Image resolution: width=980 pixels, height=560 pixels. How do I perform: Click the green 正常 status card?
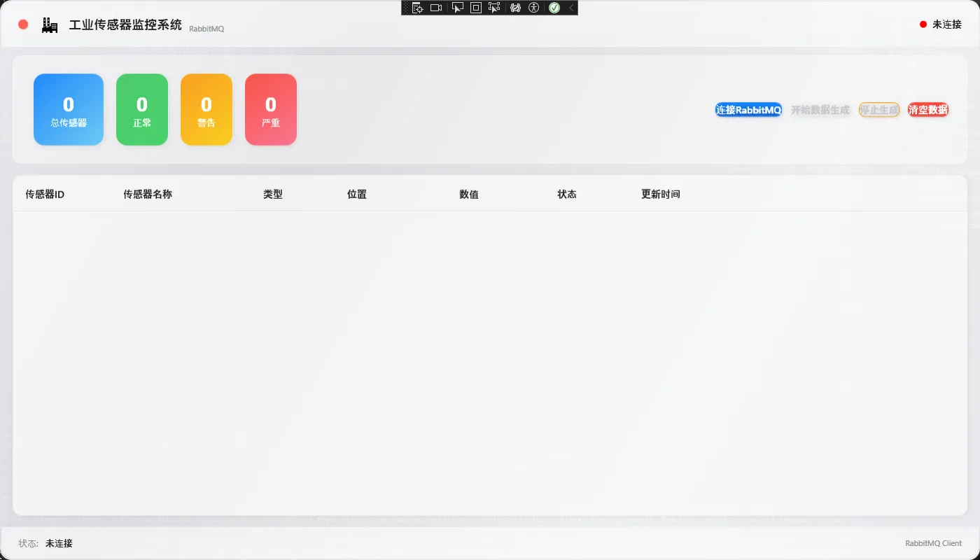142,110
